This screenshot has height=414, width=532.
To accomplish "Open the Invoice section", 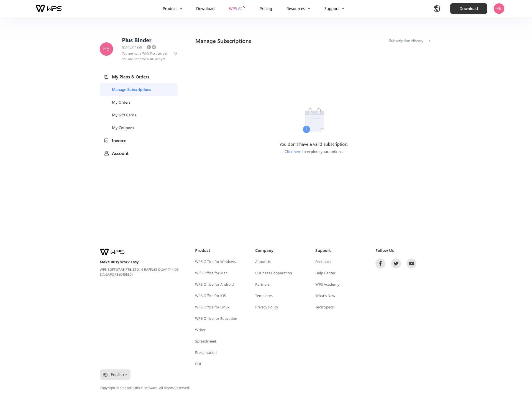I will point(119,140).
